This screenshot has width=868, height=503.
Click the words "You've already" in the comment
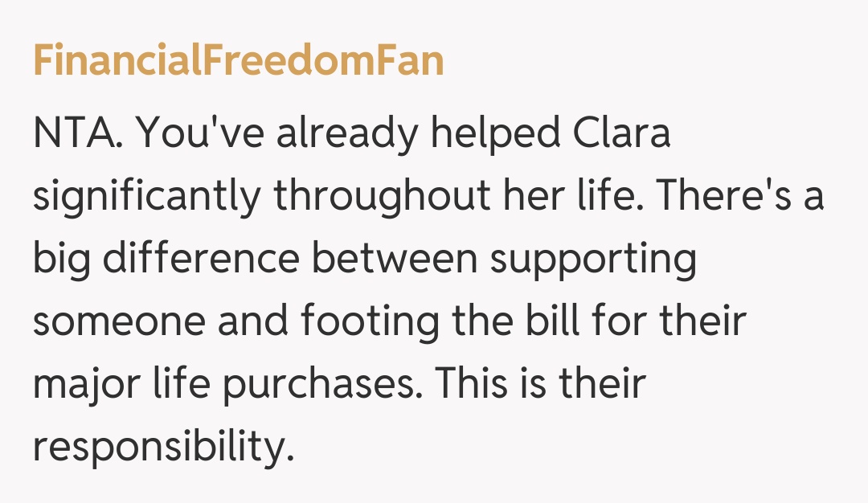point(276,133)
